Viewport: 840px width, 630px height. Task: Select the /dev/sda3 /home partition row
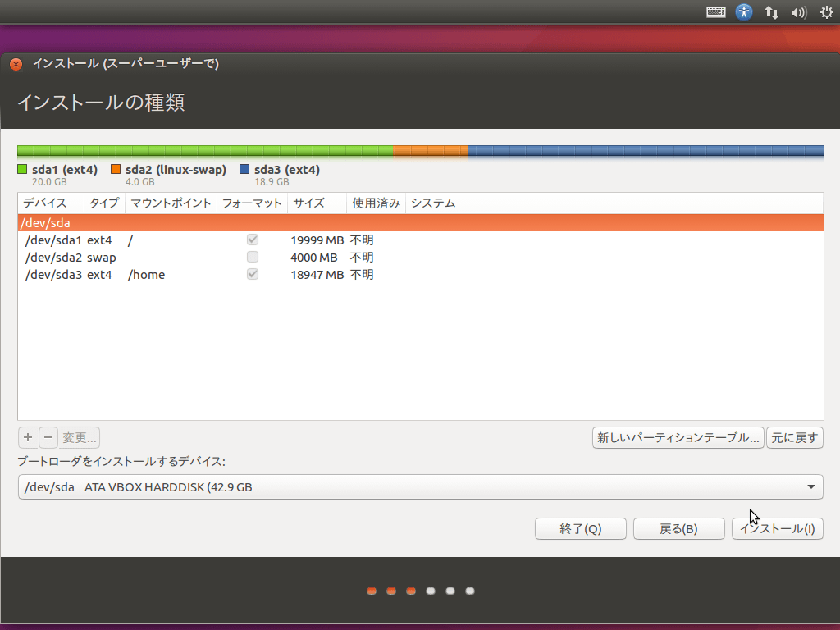click(420, 275)
